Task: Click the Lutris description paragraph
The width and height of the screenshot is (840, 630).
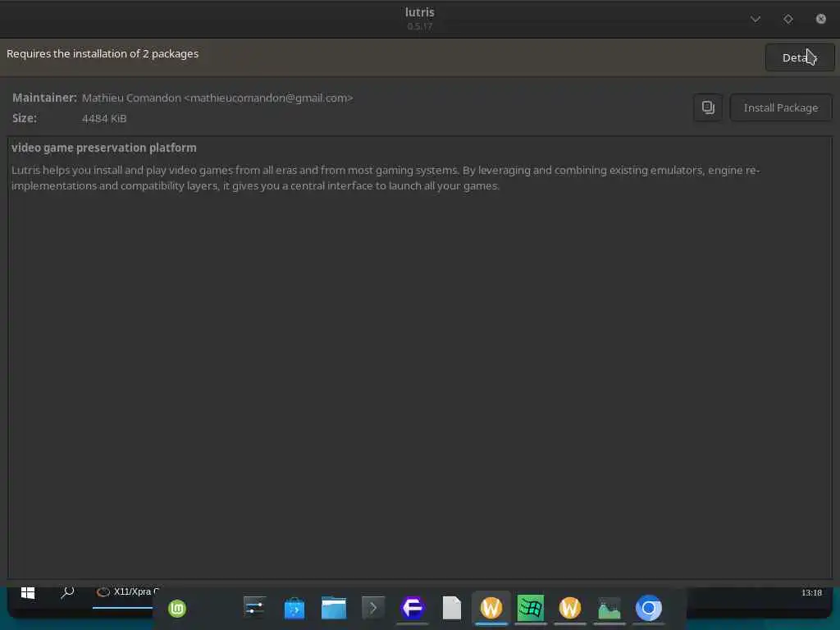Action: click(x=386, y=178)
